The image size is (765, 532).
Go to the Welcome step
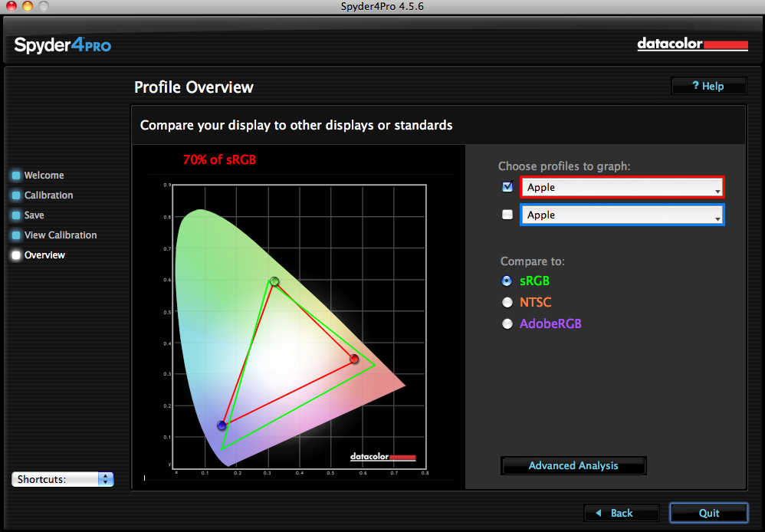pos(44,176)
